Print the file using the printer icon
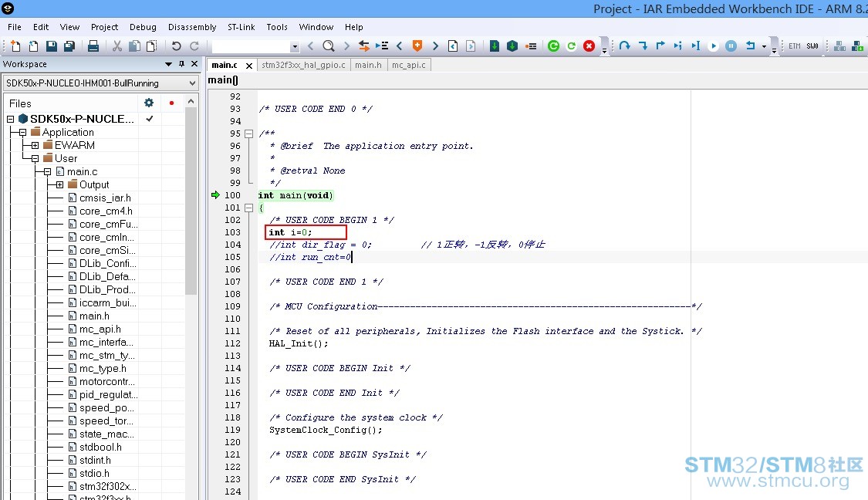Image resolution: width=868 pixels, height=500 pixels. (x=93, y=46)
